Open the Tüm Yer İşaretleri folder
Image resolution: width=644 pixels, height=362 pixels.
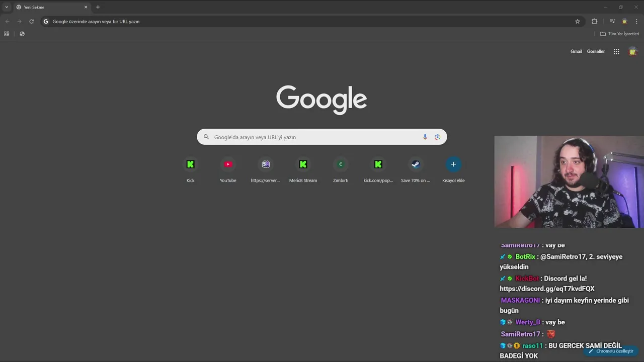pos(619,34)
